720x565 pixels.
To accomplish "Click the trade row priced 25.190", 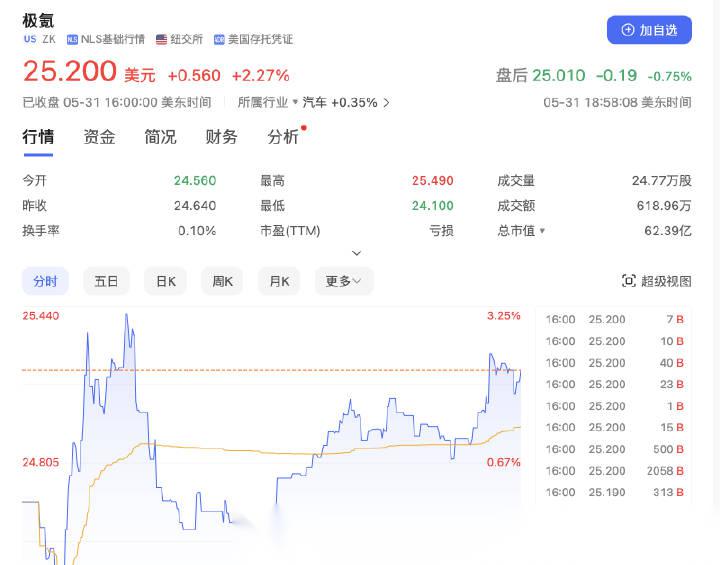I will pyautogui.click(x=614, y=492).
